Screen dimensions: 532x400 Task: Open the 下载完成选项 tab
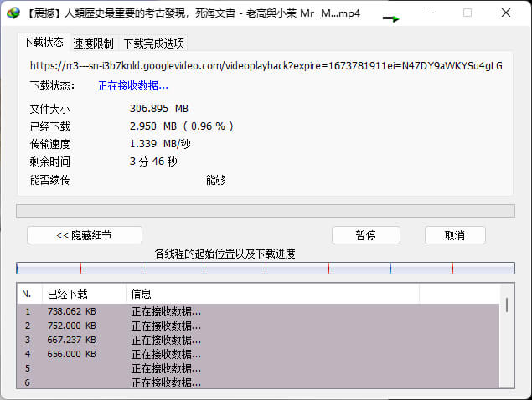point(153,44)
